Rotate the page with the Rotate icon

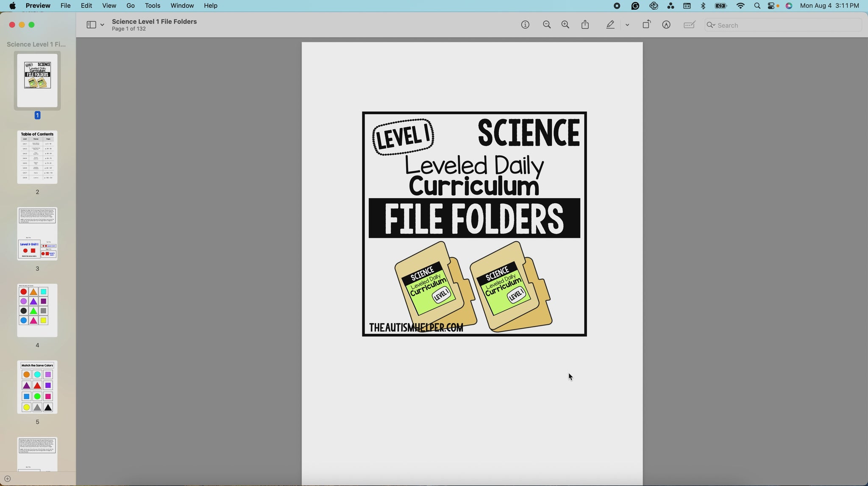tap(646, 25)
